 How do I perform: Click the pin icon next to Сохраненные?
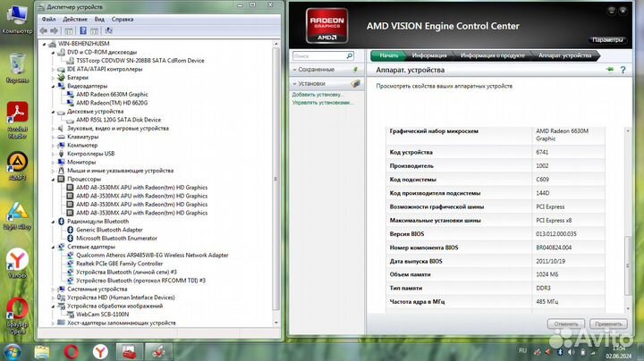click(x=356, y=70)
